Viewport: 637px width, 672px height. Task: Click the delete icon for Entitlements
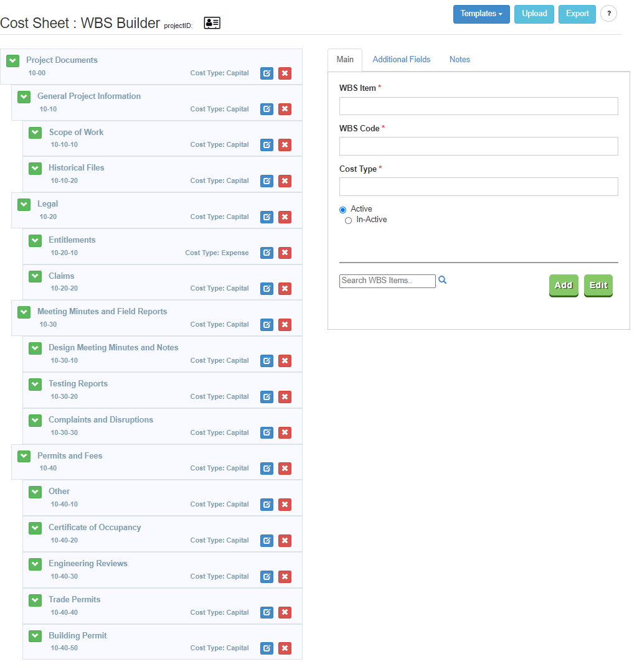click(285, 253)
